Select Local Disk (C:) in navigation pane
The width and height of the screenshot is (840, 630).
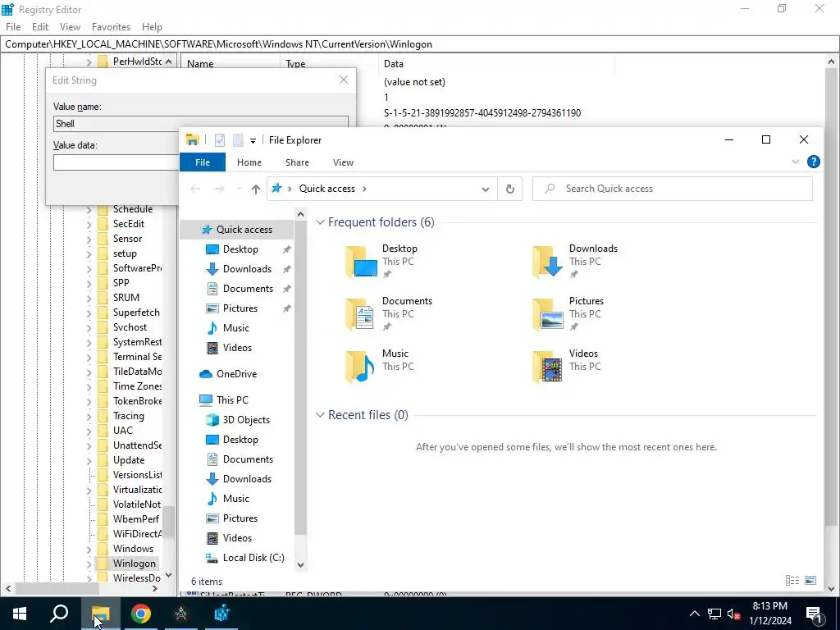[253, 558]
